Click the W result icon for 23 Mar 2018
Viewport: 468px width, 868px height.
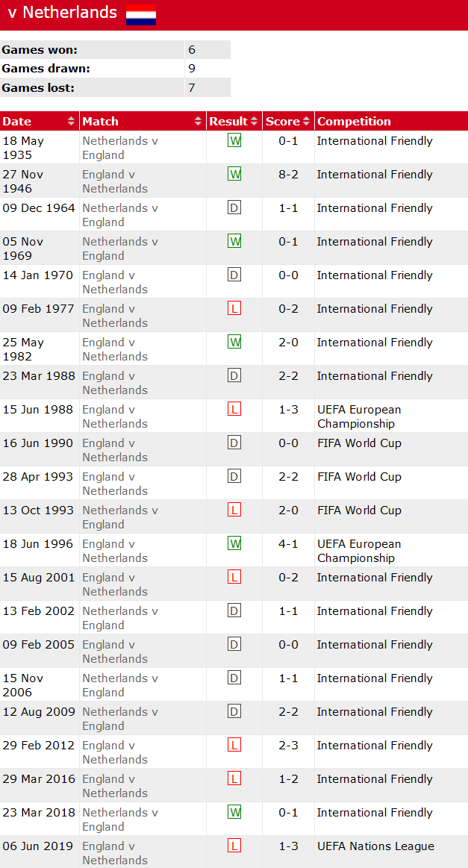234,813
